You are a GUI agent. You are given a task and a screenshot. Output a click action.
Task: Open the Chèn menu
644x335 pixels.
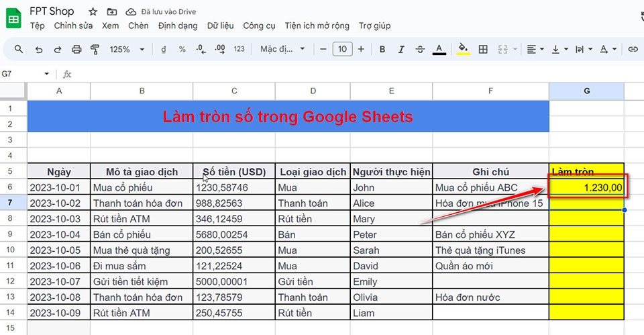tap(138, 26)
